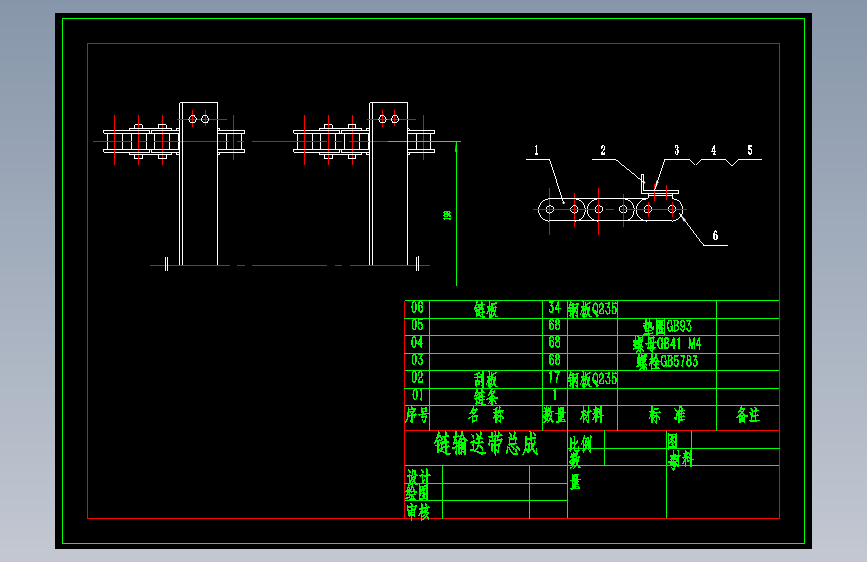The height and width of the screenshot is (562, 867).
Task: Select the standard 螺栓GB5783
Action: (667, 362)
